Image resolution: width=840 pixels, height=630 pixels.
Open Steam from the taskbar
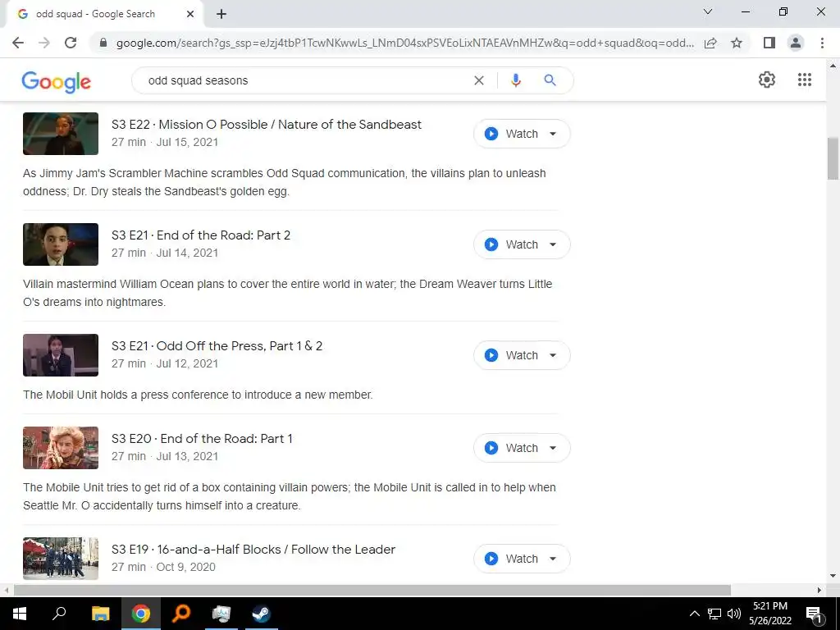pyautogui.click(x=262, y=614)
